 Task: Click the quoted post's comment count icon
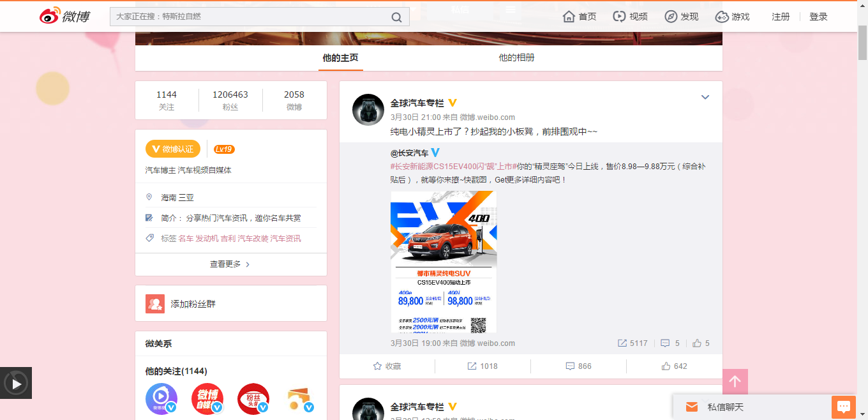click(665, 343)
